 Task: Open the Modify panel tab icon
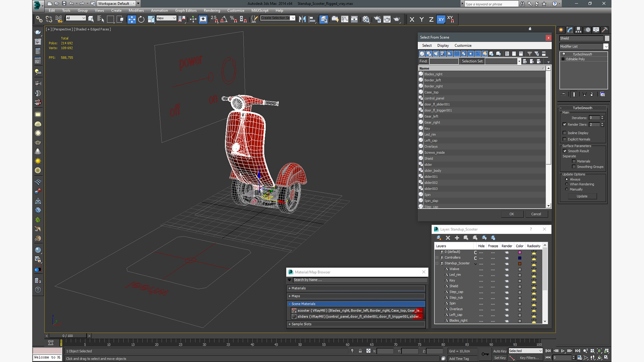click(x=570, y=30)
